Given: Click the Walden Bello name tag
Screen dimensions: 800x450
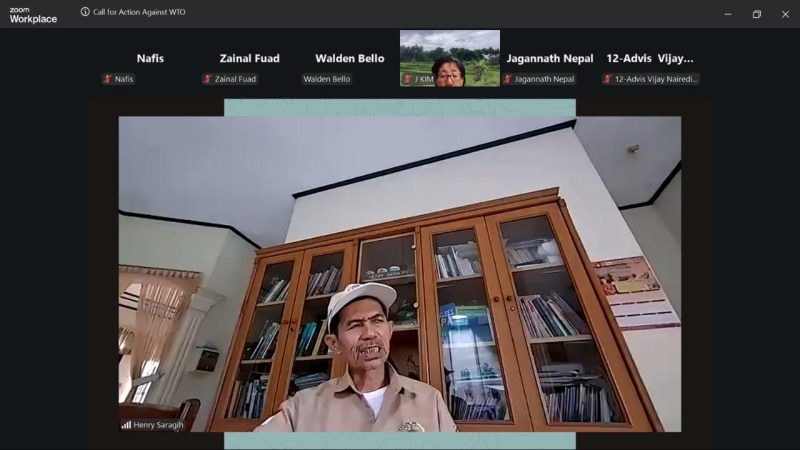Looking at the screenshot, I should (327, 79).
